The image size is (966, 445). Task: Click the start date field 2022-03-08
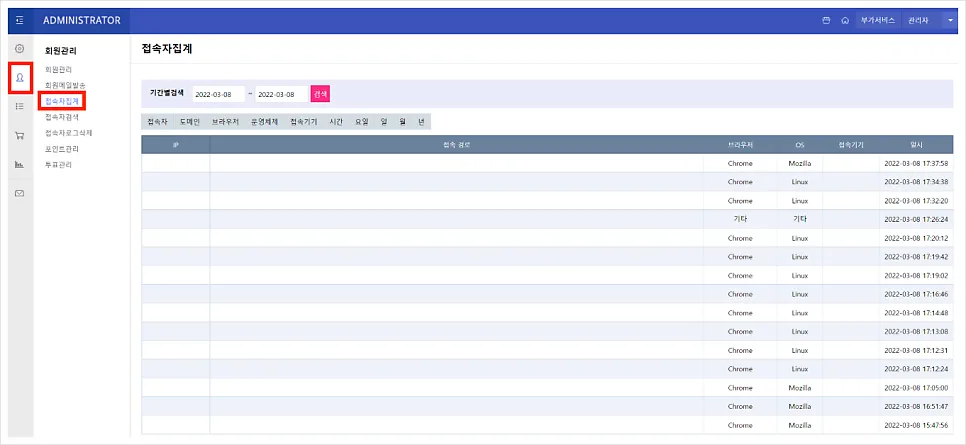click(219, 94)
